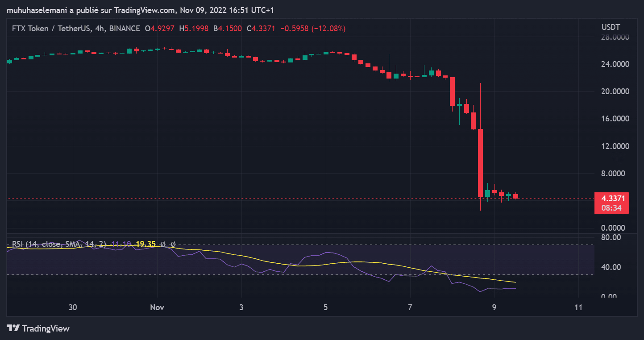The image size is (644, 340).
Task: Click the '30' date axis label
Action: click(73, 307)
